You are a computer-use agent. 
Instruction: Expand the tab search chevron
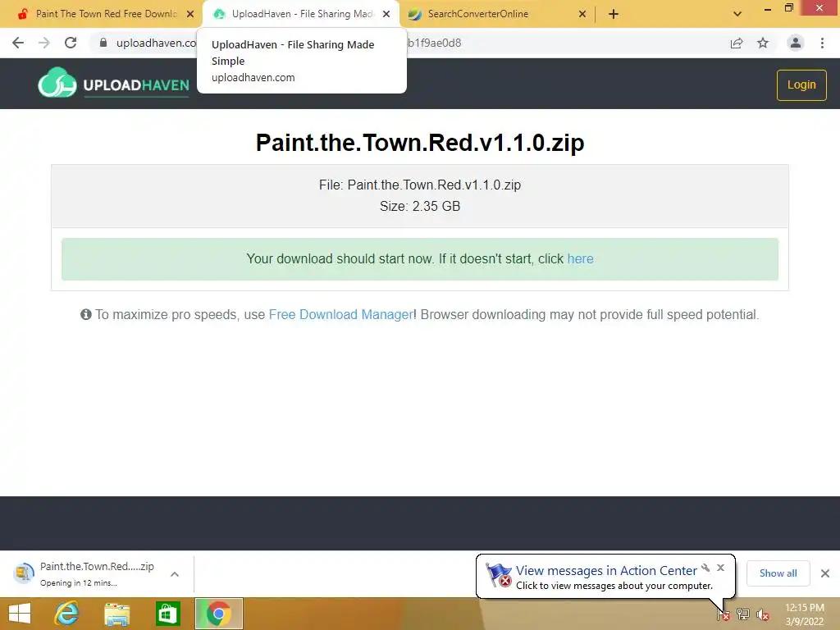(x=737, y=14)
